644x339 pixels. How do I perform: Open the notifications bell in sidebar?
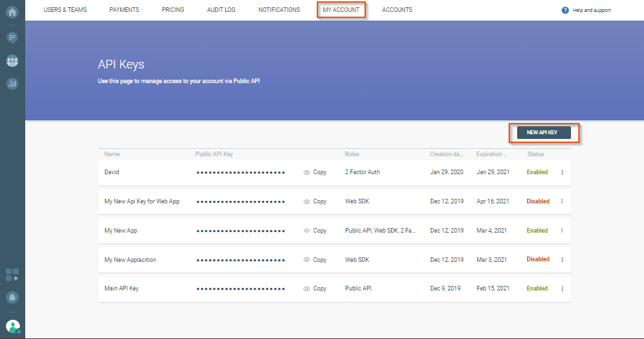pos(12,297)
